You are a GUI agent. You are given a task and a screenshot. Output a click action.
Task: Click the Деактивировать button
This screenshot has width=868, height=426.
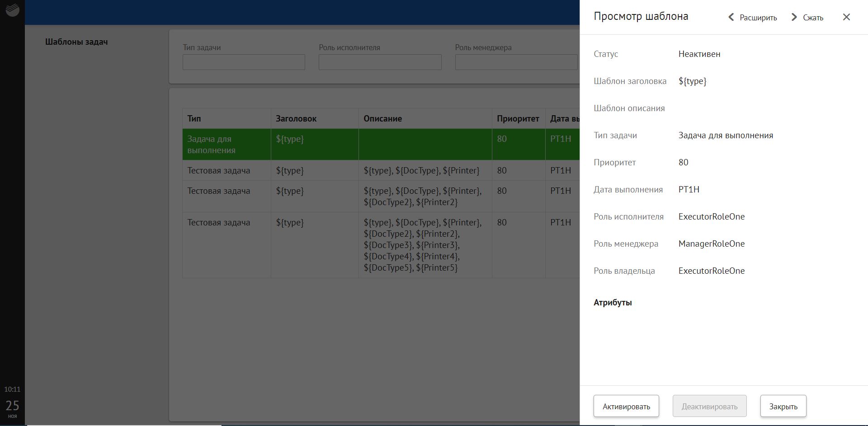click(709, 406)
